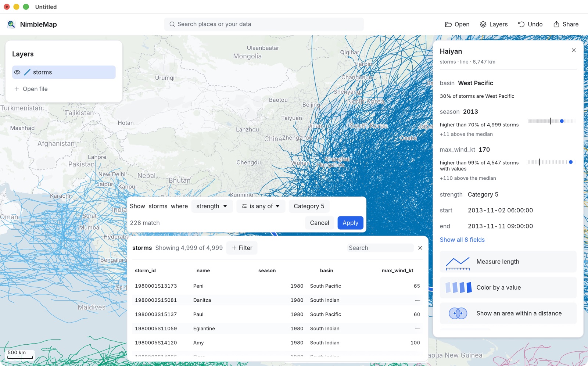Close the Haiyan details panel

574,50
